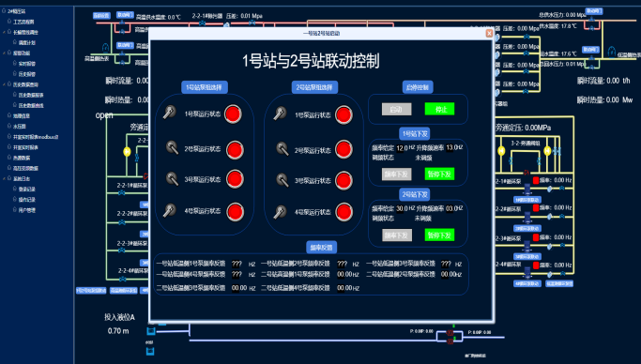
Task: Click the 12.0 Hz frequency setpoint field
Action: coord(402,148)
